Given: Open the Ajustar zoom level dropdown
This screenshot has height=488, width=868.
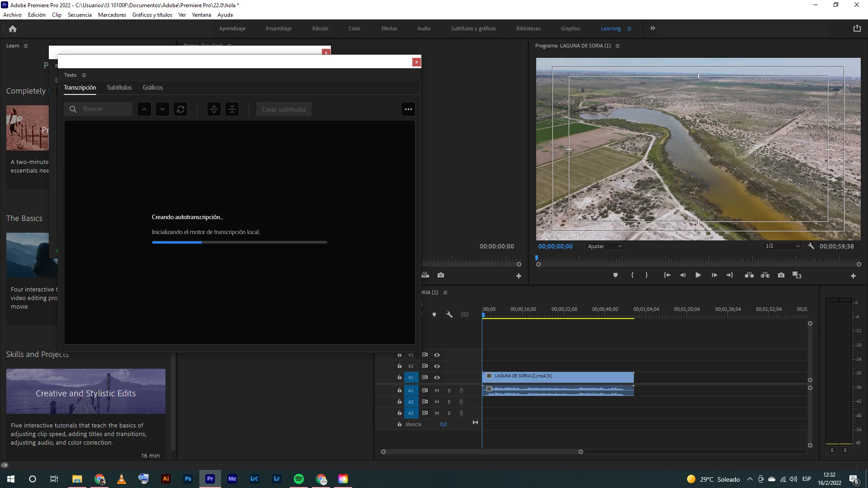Looking at the screenshot, I should click(604, 246).
